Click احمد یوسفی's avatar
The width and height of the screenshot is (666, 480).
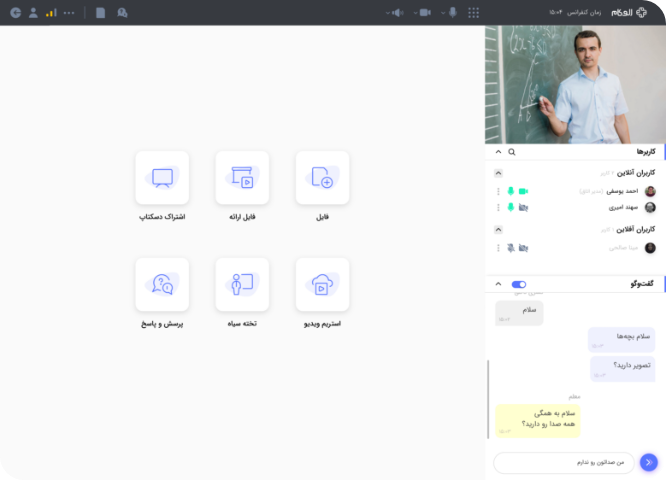tap(650, 192)
